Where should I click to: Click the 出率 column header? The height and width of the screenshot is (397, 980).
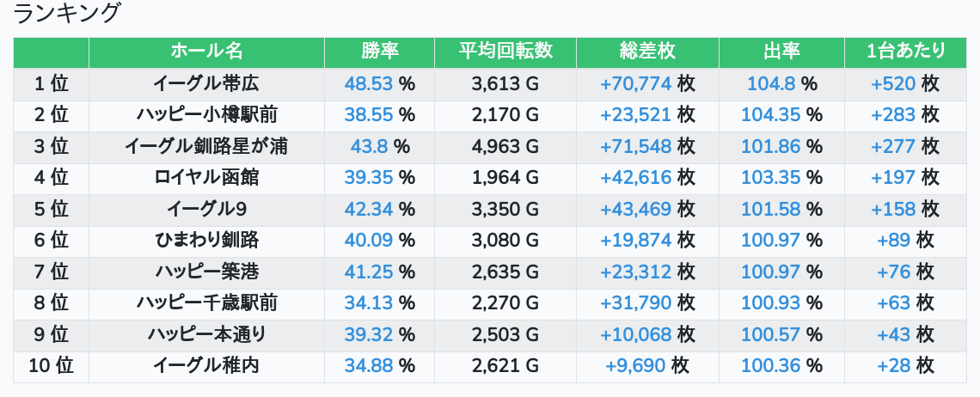(781, 52)
